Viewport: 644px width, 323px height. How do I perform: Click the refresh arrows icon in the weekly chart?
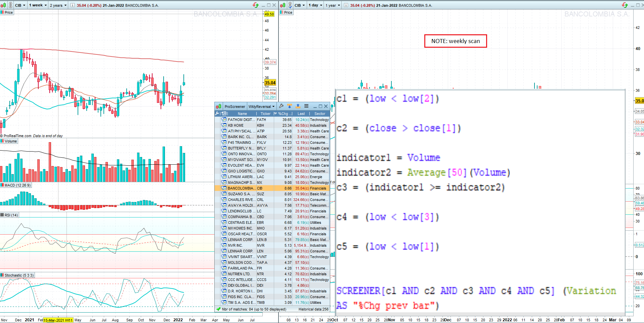pyautogui.click(x=256, y=5)
